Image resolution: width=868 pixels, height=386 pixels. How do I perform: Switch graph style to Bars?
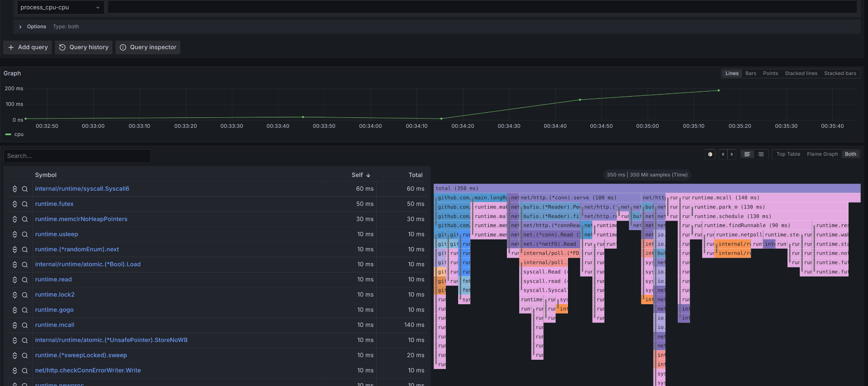click(751, 73)
